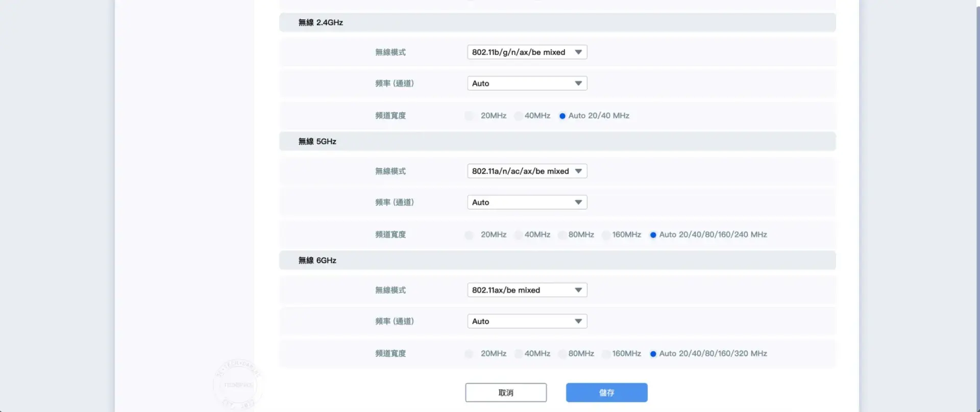Open the 6GHz channel Auto dropdown

point(527,321)
